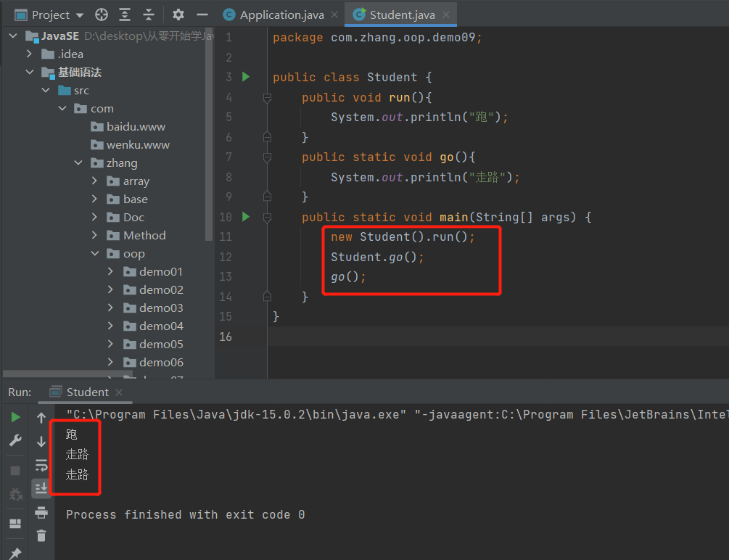
Task: Collapse the oop package
Action: (x=95, y=253)
